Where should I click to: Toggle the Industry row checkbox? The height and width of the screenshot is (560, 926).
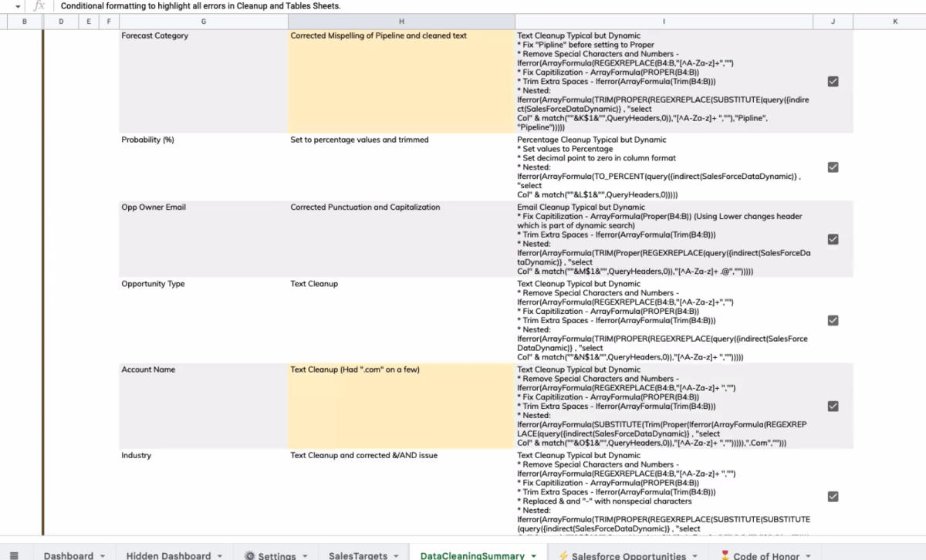(x=833, y=497)
